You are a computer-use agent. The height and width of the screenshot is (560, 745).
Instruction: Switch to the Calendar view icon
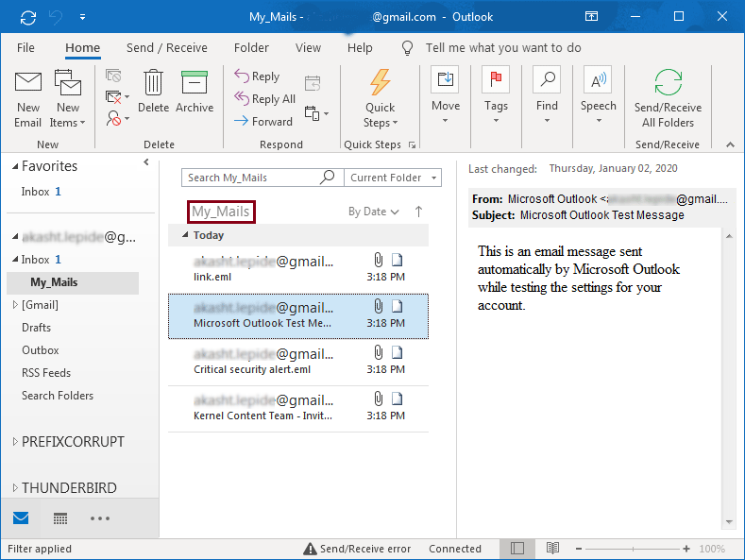click(60, 518)
